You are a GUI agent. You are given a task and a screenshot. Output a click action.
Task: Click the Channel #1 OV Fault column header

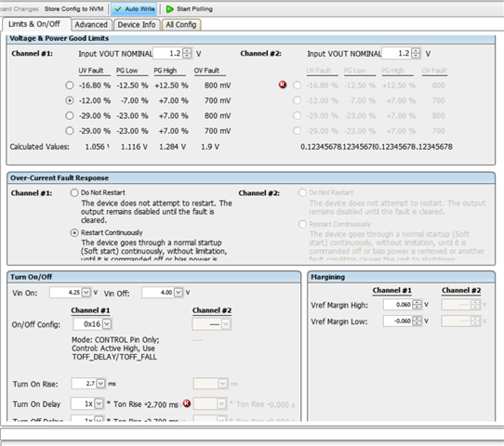(206, 71)
